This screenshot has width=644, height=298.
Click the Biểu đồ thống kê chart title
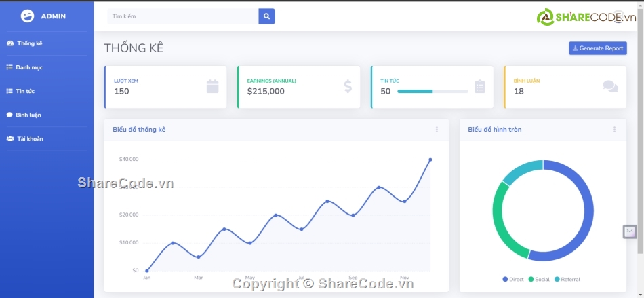[139, 130]
